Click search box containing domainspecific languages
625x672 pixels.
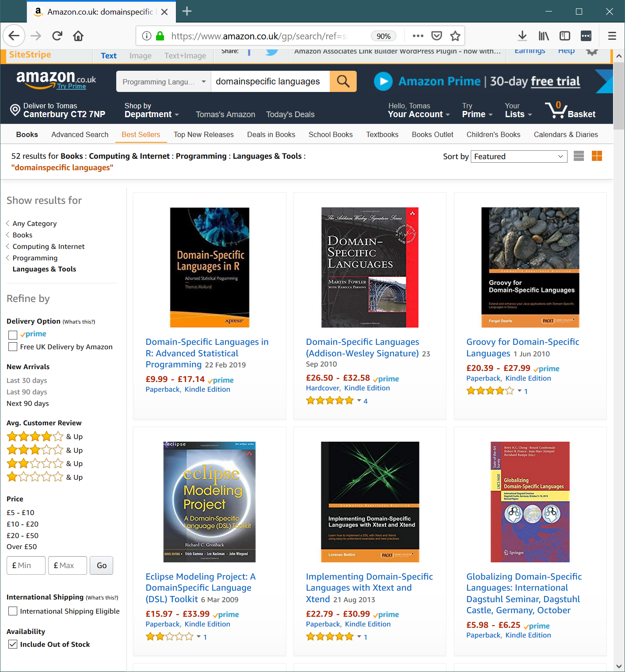[x=271, y=81]
